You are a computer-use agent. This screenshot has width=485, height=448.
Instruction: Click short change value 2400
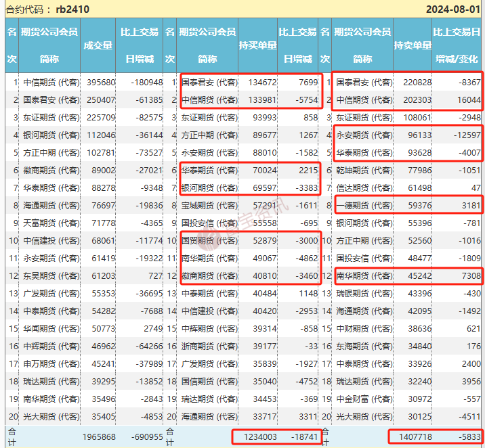click(471, 364)
